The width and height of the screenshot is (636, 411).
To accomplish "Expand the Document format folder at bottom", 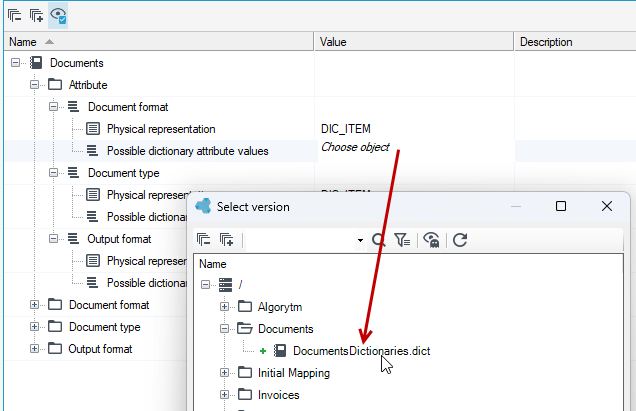I will point(34,305).
